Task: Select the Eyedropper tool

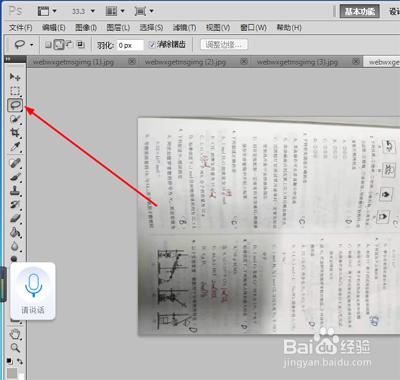Action: point(15,147)
